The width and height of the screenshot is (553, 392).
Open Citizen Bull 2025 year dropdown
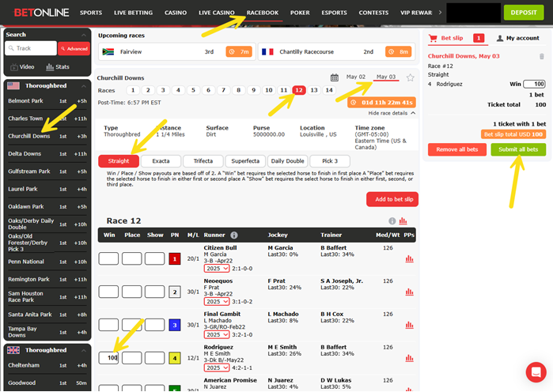(x=217, y=269)
